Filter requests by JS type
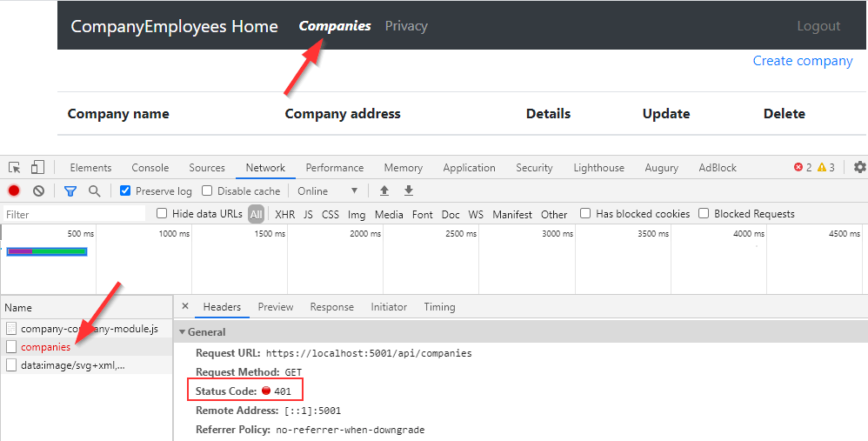868x441 pixels. [309, 214]
